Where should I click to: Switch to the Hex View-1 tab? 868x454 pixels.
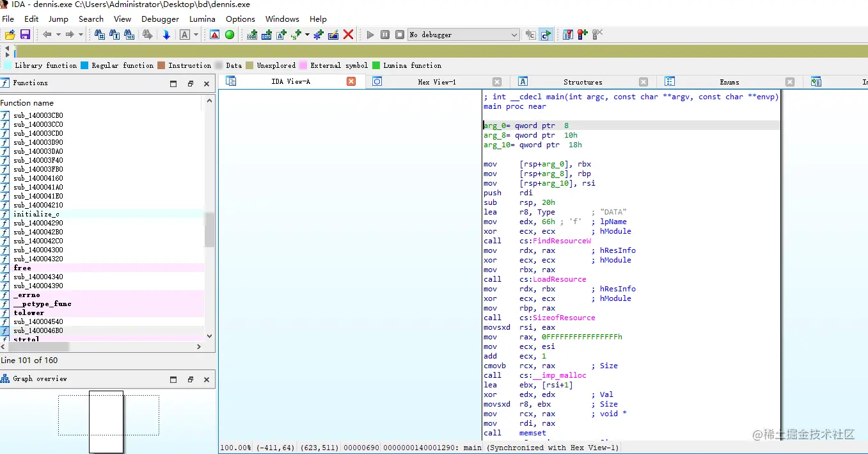(x=436, y=82)
